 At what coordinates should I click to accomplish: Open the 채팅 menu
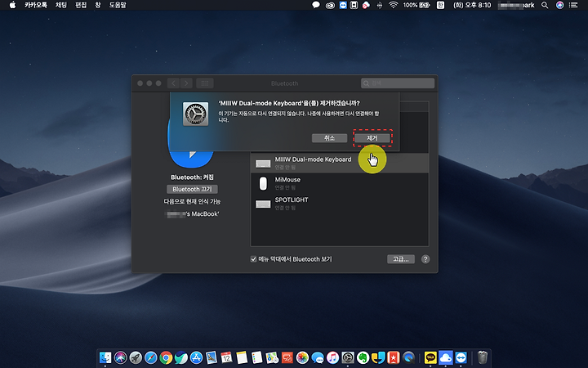(x=61, y=5)
